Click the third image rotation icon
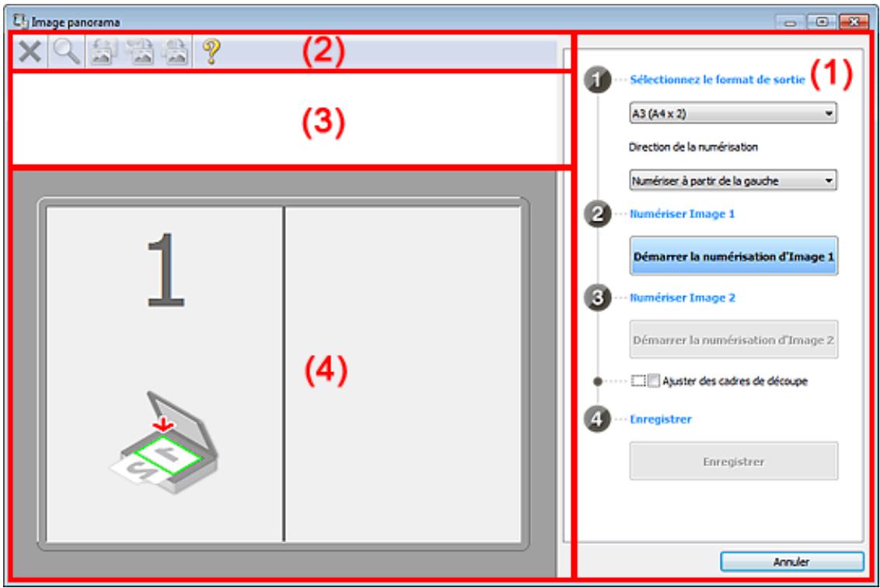Screen dimensions: 880x588 tap(175, 51)
